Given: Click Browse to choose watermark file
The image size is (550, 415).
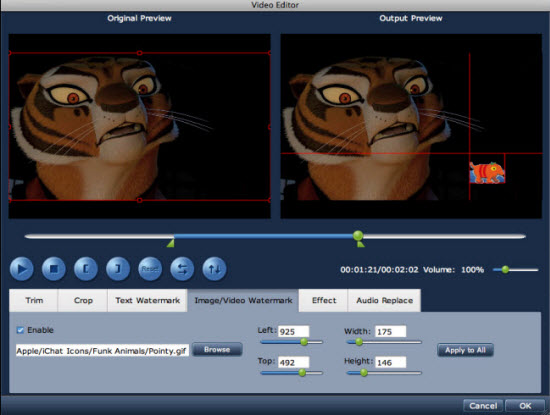Looking at the screenshot, I should coord(217,350).
